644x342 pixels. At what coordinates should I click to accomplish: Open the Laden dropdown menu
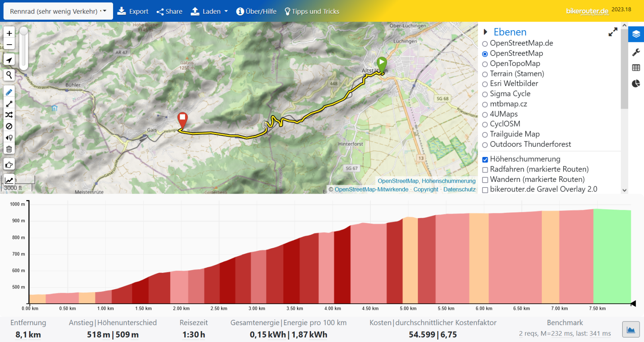tap(209, 11)
